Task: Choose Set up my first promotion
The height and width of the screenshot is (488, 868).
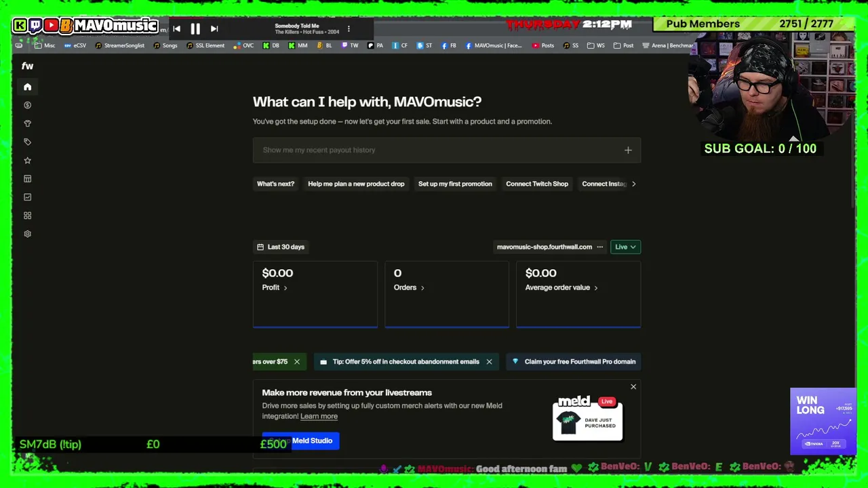Action: click(455, 184)
